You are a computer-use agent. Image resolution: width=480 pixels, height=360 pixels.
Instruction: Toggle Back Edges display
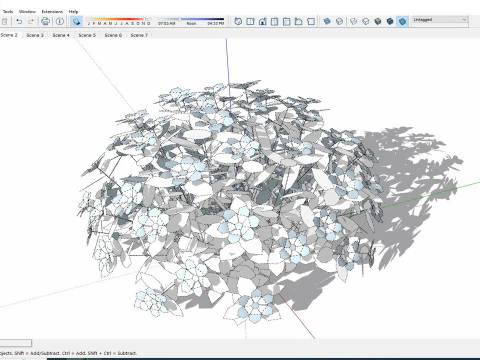[339, 21]
